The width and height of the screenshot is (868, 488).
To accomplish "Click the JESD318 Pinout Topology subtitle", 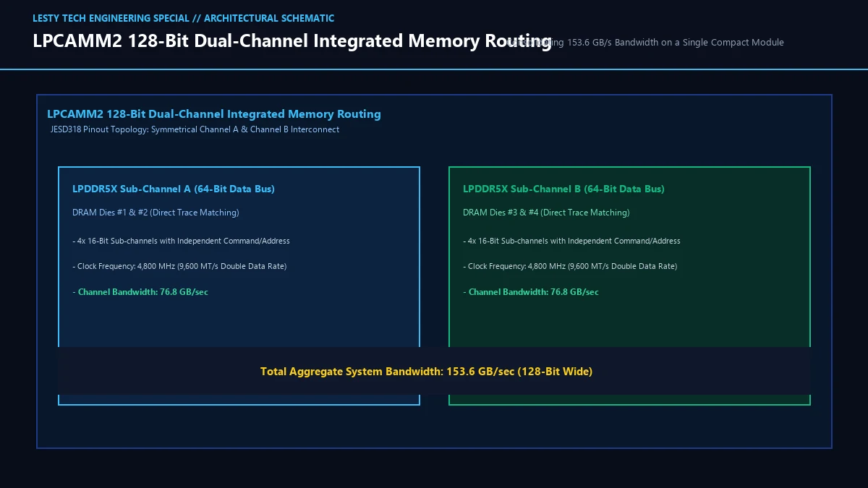I will (195, 130).
